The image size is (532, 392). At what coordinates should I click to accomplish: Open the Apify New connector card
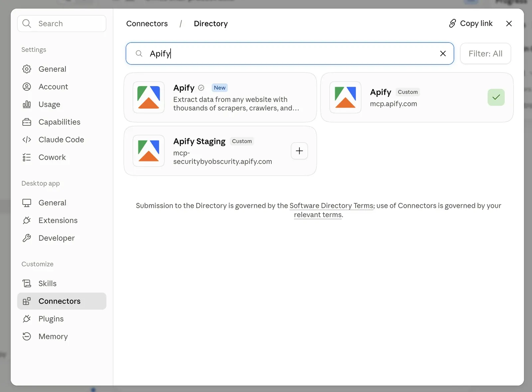pyautogui.click(x=220, y=97)
